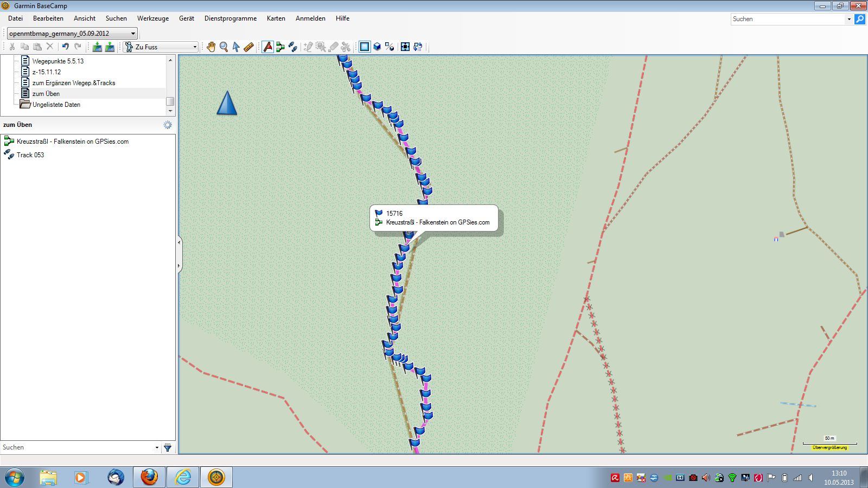Open the search box dropdown arrow
This screenshot has height=488, width=868.
pos(849,19)
